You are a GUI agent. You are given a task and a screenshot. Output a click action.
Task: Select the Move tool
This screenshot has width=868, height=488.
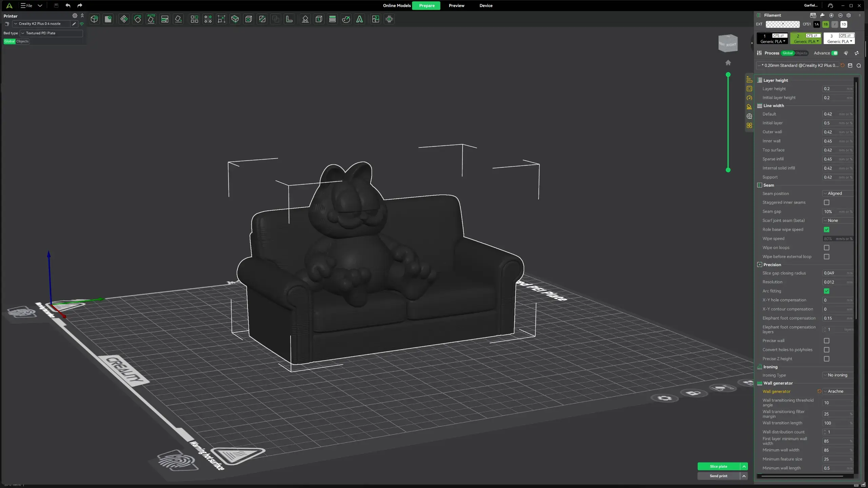pyautogui.click(x=124, y=19)
